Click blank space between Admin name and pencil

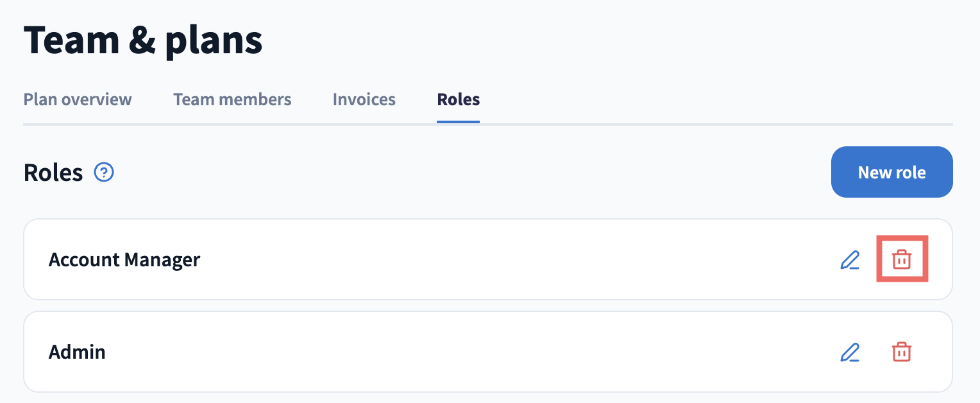pyautogui.click(x=472, y=352)
